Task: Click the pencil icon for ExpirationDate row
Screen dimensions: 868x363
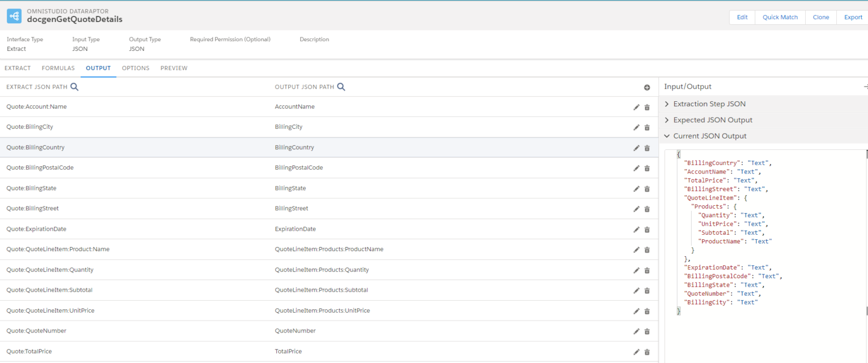Action: pyautogui.click(x=636, y=229)
